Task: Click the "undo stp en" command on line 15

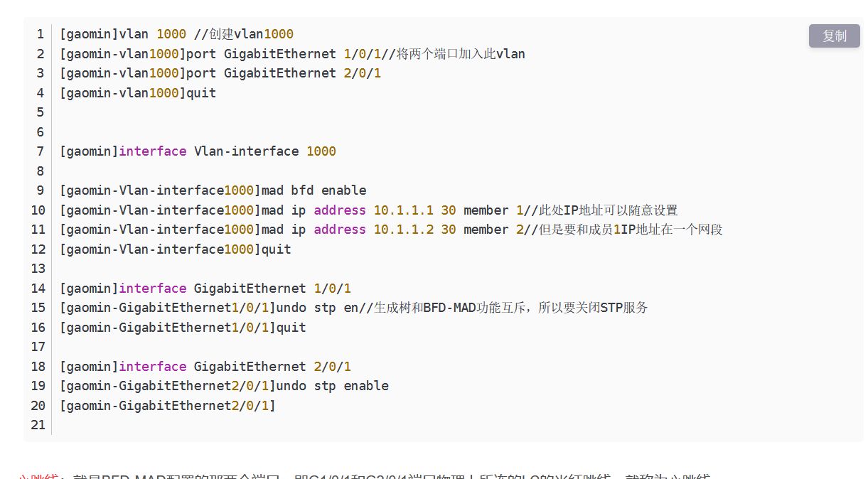Action: click(x=316, y=308)
